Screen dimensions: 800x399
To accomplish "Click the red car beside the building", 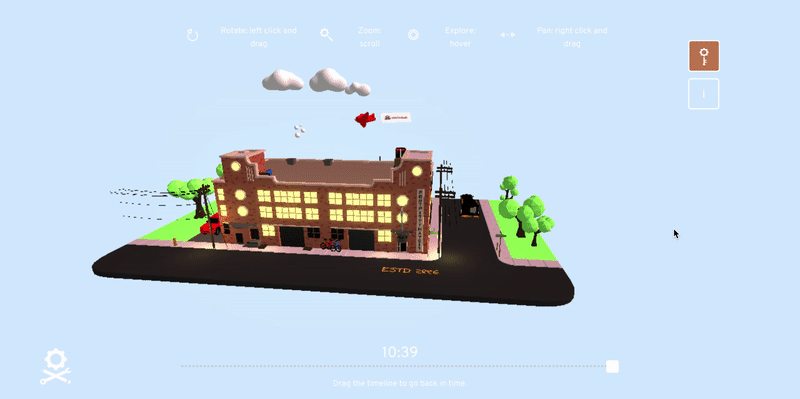I will 211,225.
